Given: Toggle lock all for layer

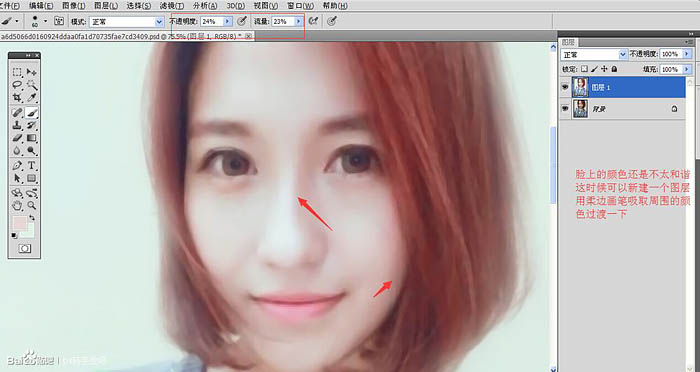Looking at the screenshot, I should [614, 69].
